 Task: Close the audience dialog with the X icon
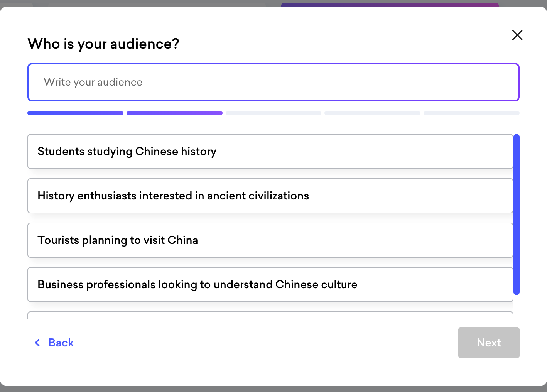point(517,35)
